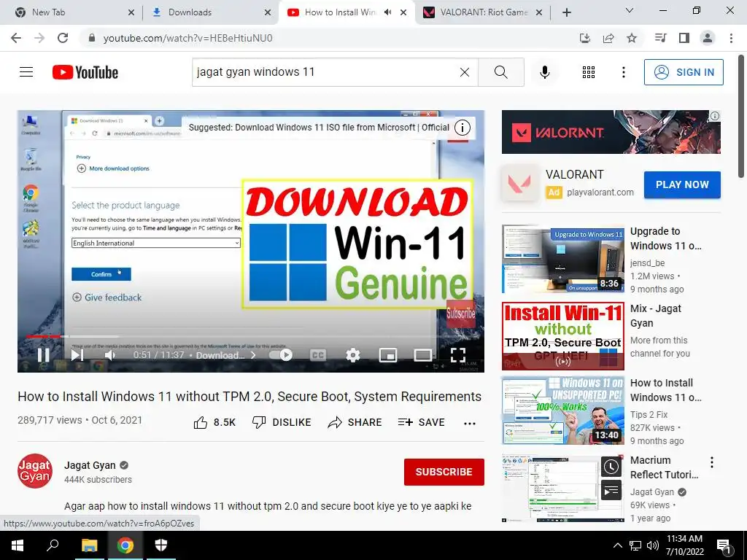Screen dimensions: 747x560
Task: Expand the Download chapter chevron in player
Action: (x=253, y=355)
